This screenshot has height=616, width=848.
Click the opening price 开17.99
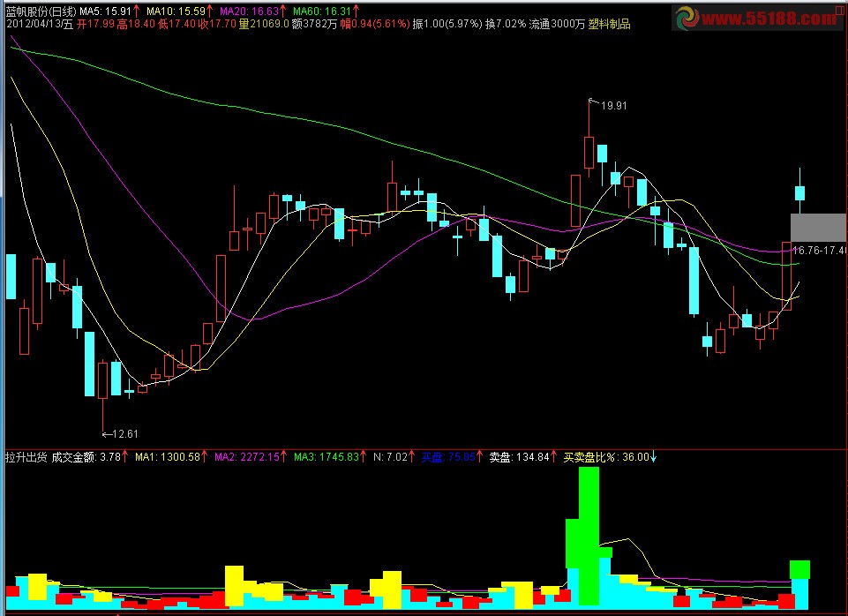click(x=95, y=24)
